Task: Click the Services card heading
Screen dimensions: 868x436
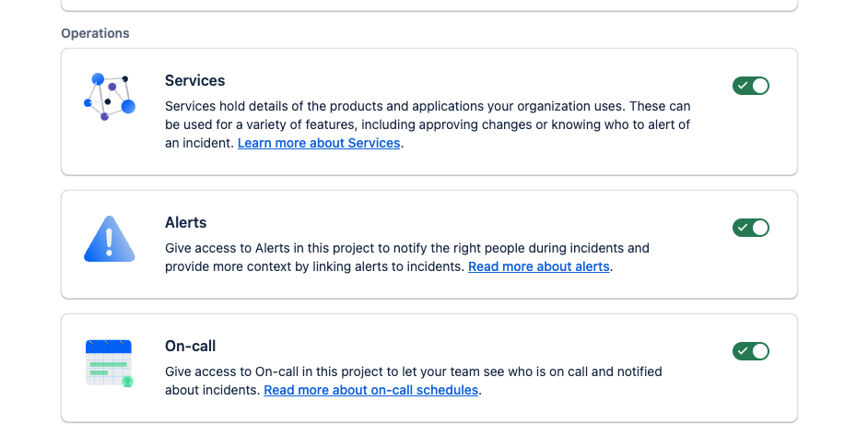Action: 195,81
